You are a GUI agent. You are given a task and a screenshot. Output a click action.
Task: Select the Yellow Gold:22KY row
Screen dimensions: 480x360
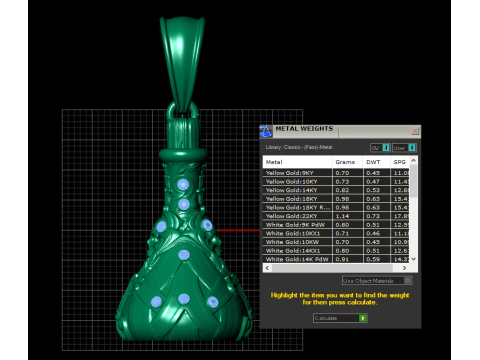[x=336, y=216]
